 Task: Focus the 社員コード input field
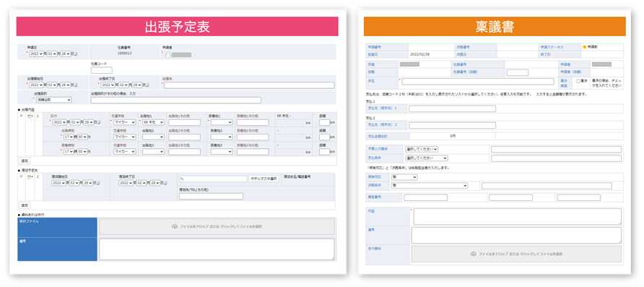[102, 70]
